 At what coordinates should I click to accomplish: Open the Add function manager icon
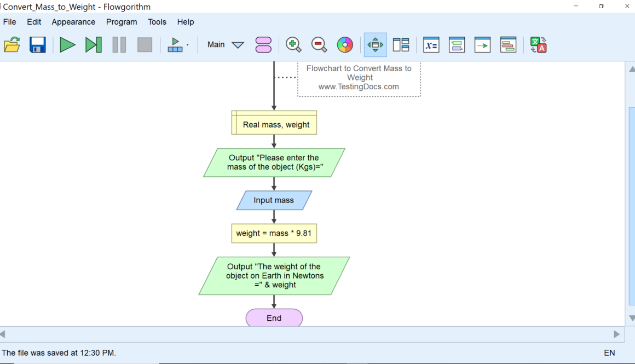pos(263,45)
